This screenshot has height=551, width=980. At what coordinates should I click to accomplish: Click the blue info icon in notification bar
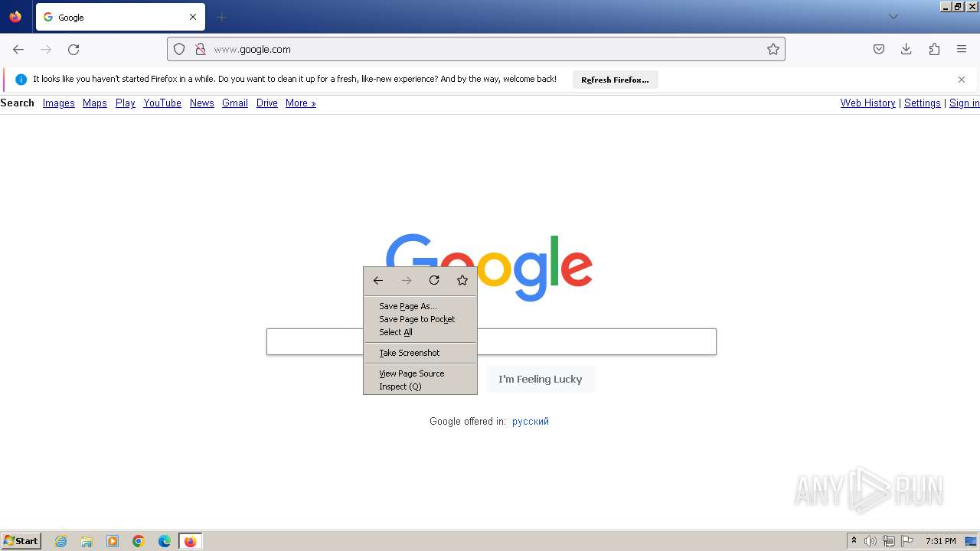point(21,80)
